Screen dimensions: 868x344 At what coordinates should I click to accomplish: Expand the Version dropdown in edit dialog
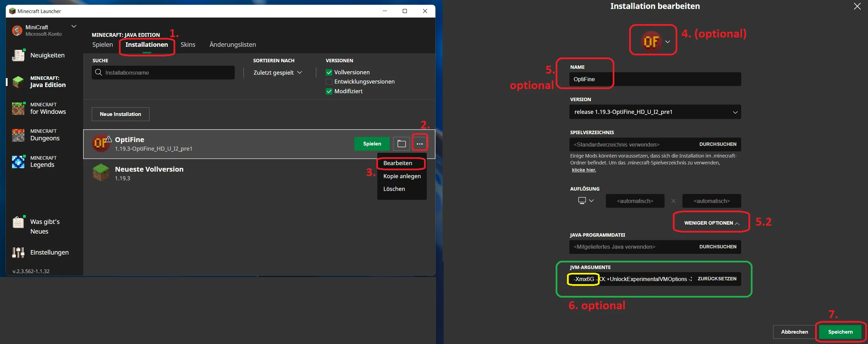tap(655, 112)
